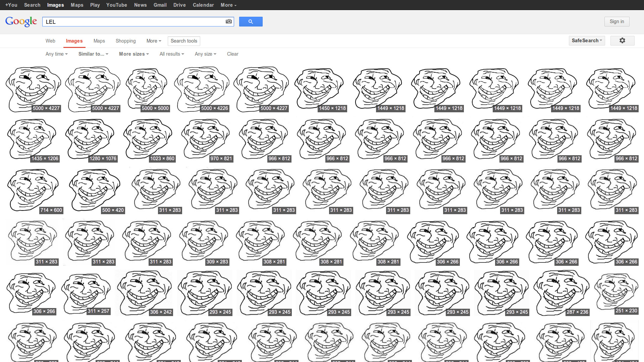Expand the Any size filter

point(205,54)
